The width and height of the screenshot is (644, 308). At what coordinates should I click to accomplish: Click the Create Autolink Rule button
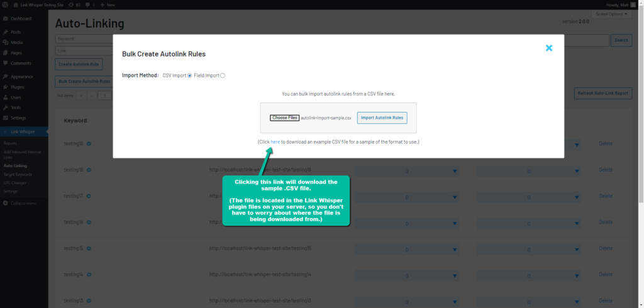click(x=79, y=65)
